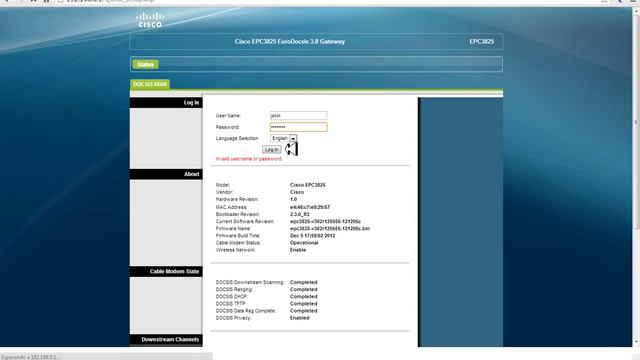Open the Language Selection dropdown
Viewport: 640px width, 360px height.
tap(283, 138)
